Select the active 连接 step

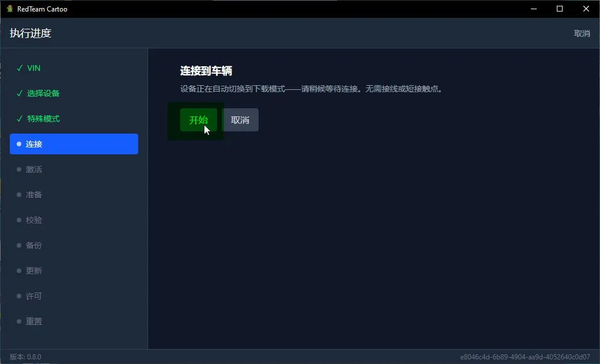74,144
